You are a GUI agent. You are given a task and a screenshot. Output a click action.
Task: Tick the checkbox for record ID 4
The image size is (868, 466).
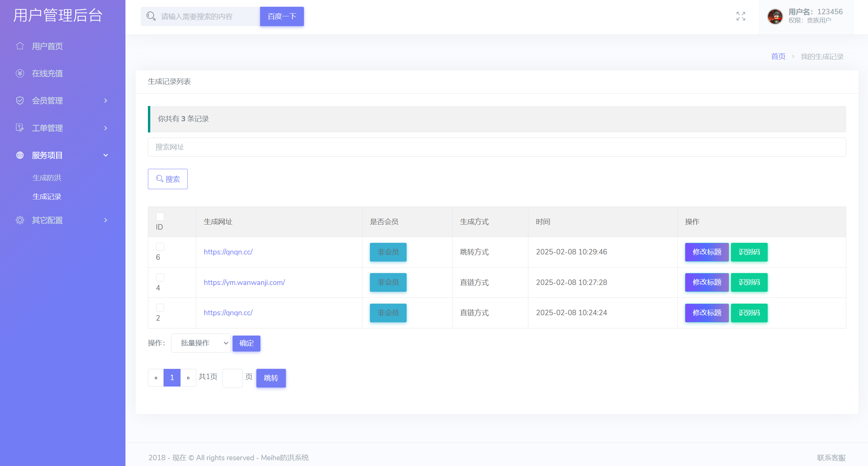[160, 277]
